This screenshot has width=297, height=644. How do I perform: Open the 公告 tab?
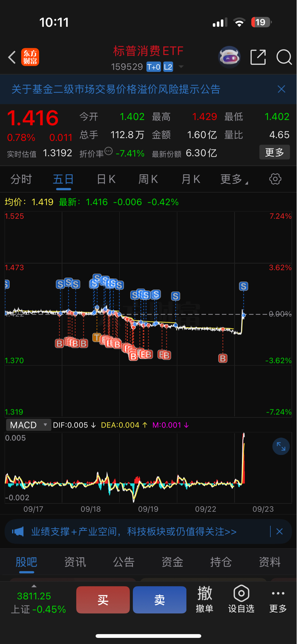(x=124, y=562)
